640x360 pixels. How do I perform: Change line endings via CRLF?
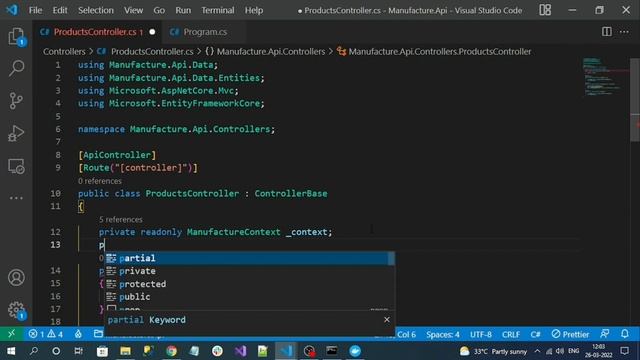coord(511,334)
